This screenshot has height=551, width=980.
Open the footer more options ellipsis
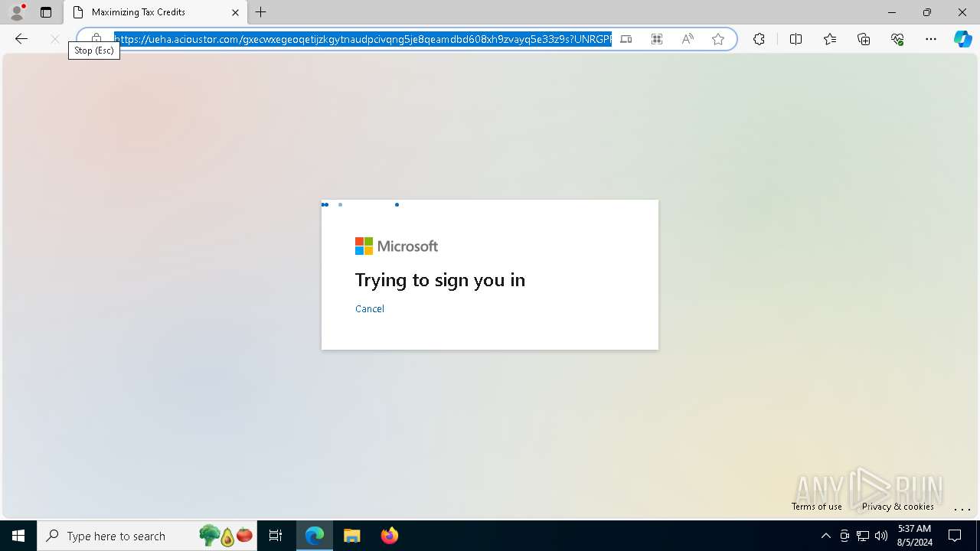click(x=962, y=508)
